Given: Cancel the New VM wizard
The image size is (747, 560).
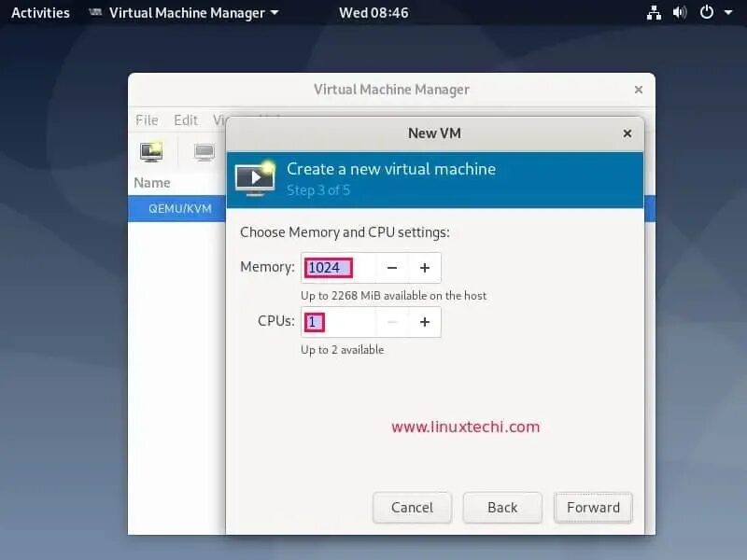Looking at the screenshot, I should [412, 508].
